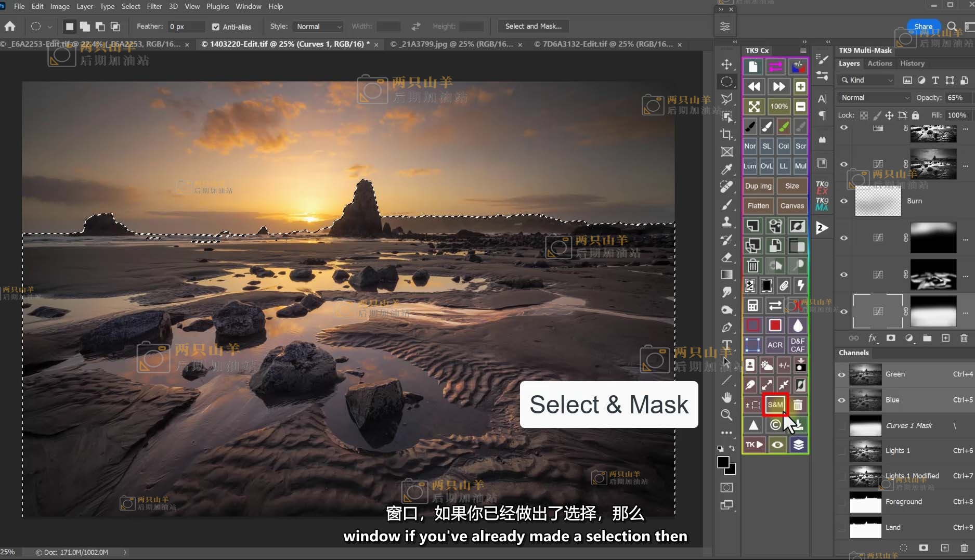Click the ACR button in TK9 panel
This screenshot has width=975, height=560.
tap(775, 345)
